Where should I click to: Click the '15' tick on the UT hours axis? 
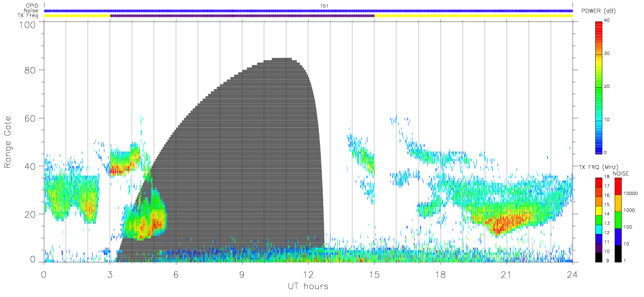[374, 274]
